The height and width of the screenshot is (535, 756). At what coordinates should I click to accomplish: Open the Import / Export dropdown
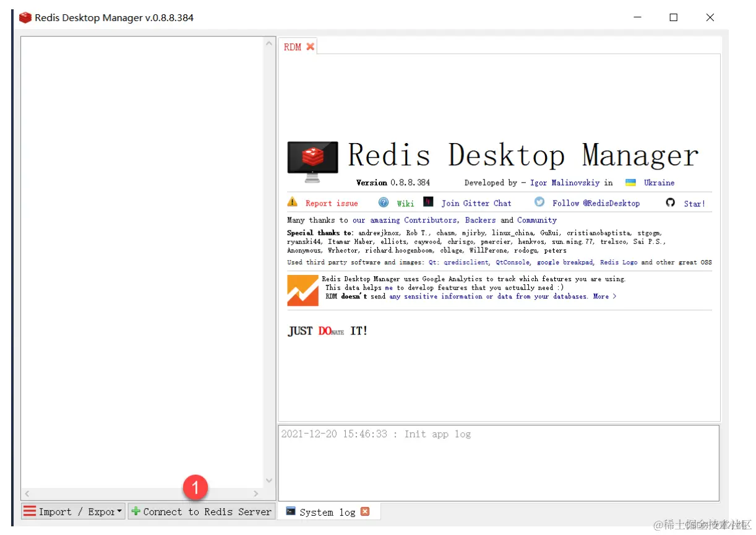(73, 511)
